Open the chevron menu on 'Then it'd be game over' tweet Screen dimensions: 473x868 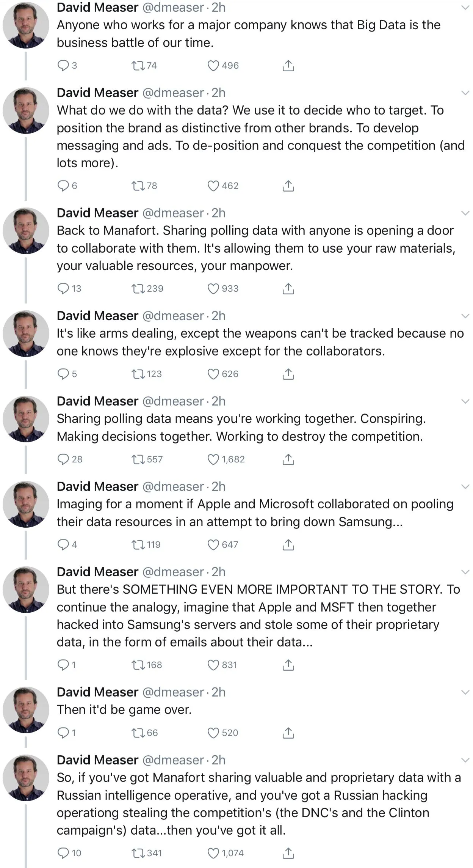click(x=465, y=692)
